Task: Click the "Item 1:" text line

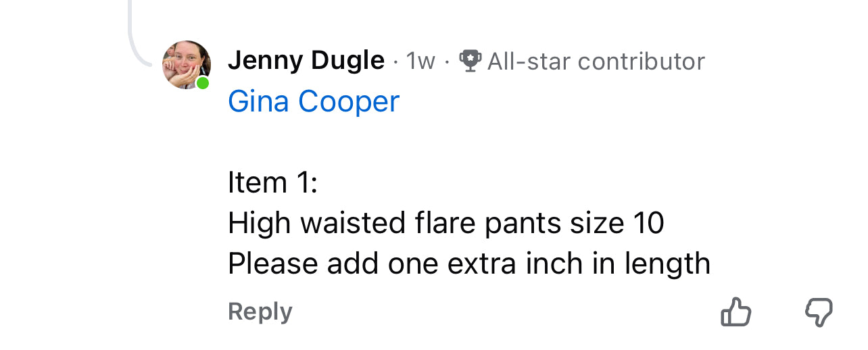Action: click(272, 182)
